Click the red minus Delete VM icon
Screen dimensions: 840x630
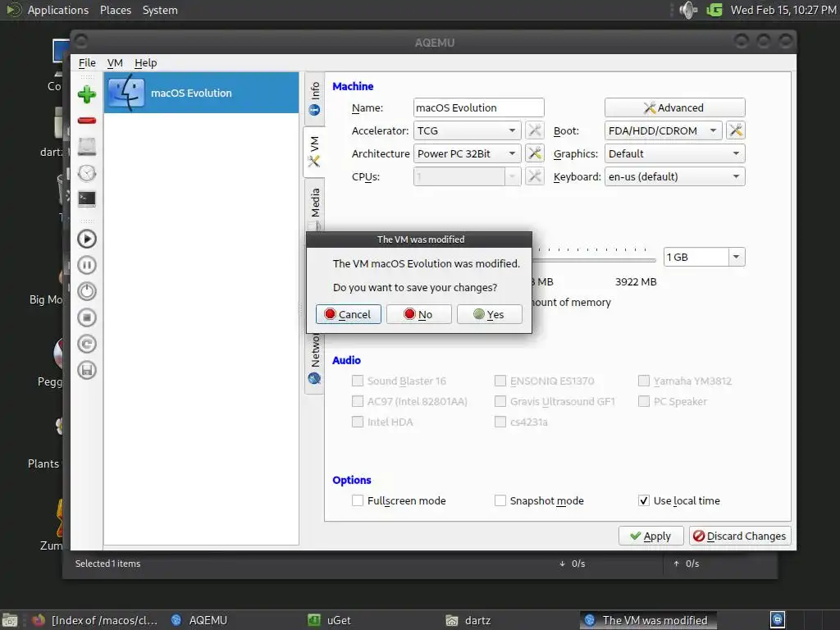point(87,121)
